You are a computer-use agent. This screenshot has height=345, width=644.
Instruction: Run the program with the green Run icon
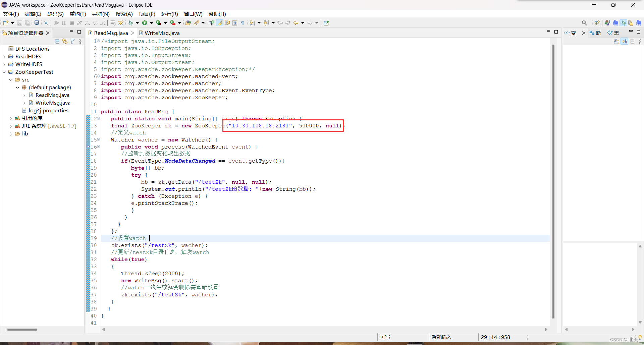[x=145, y=23]
